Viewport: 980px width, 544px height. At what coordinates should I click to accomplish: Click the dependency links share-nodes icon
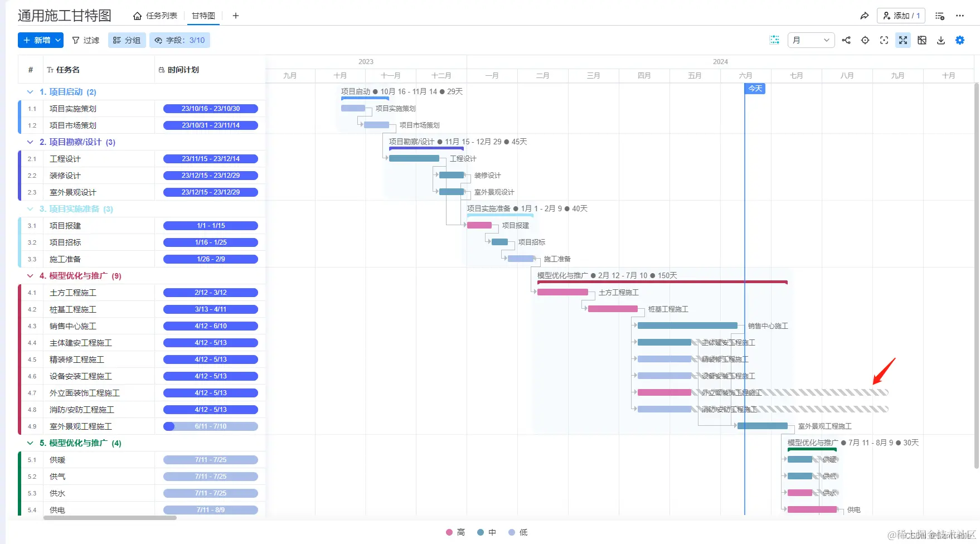click(x=846, y=40)
